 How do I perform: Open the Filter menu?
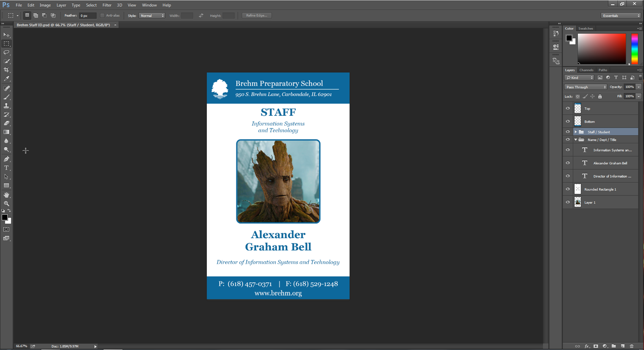106,5
